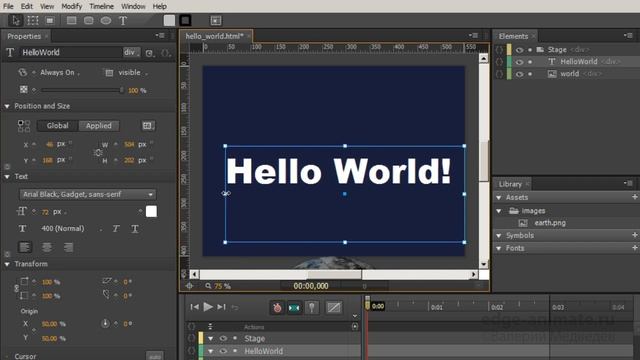Click the link width and height icon

pos(98,153)
